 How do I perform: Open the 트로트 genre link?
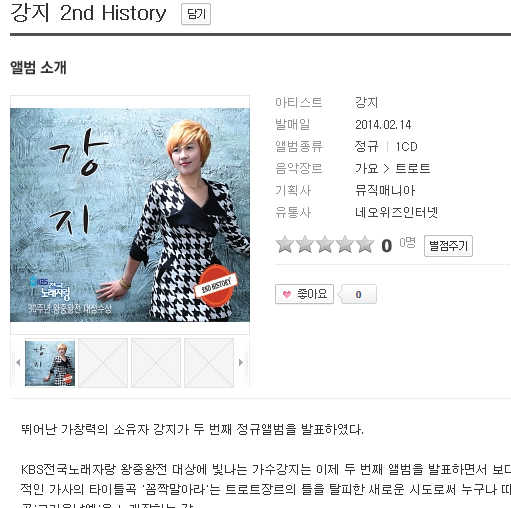413,168
